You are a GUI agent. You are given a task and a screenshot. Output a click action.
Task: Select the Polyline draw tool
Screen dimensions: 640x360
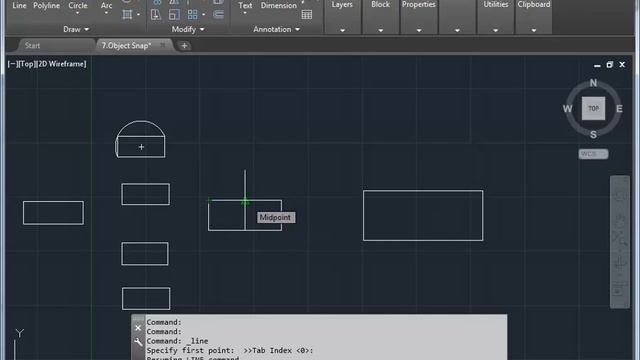46,5
